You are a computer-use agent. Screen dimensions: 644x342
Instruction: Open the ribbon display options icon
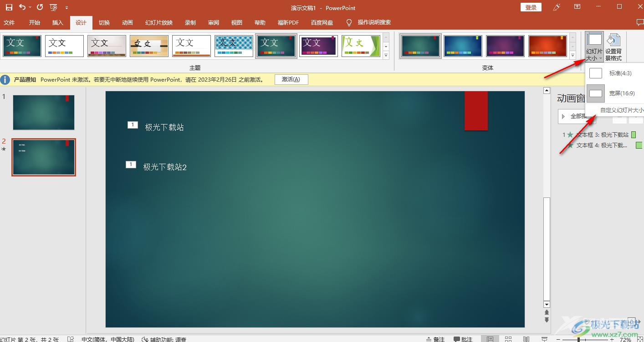[577, 7]
